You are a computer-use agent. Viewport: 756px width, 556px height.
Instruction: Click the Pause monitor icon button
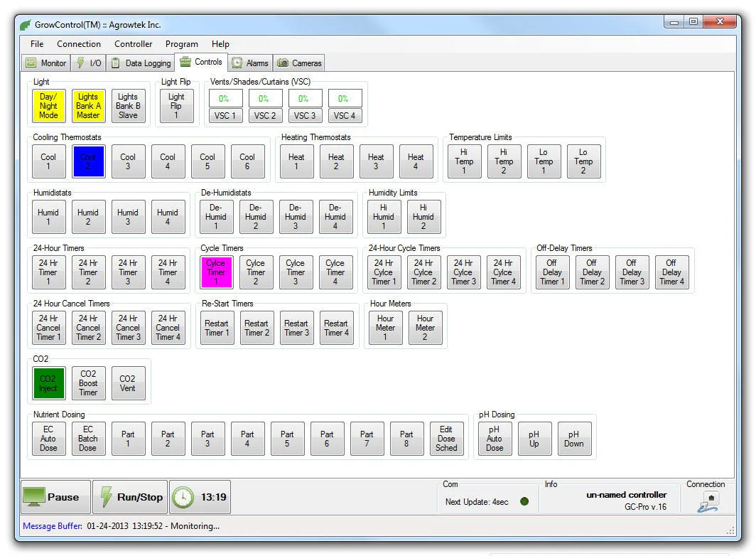tap(56, 497)
